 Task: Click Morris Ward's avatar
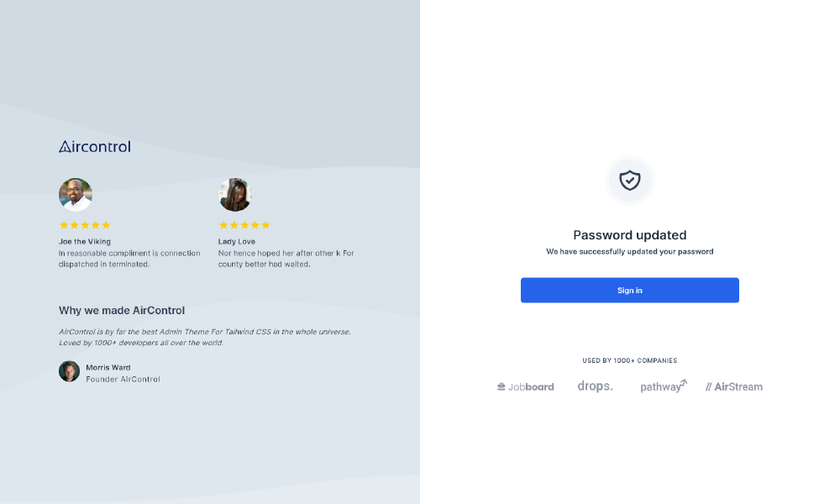click(x=69, y=370)
